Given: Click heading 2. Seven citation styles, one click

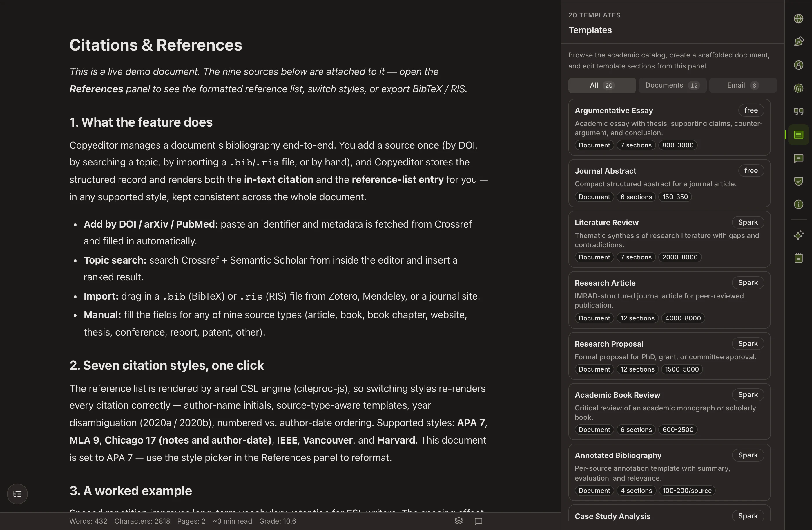Looking at the screenshot, I should (166, 365).
